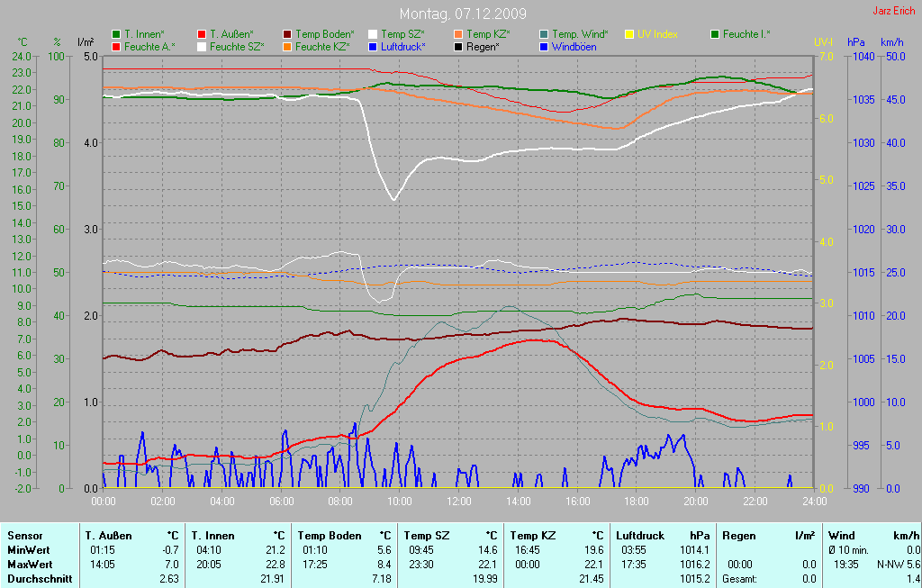Click the 12:00 time axis label
Screen dimensions: 922x588
459,502
